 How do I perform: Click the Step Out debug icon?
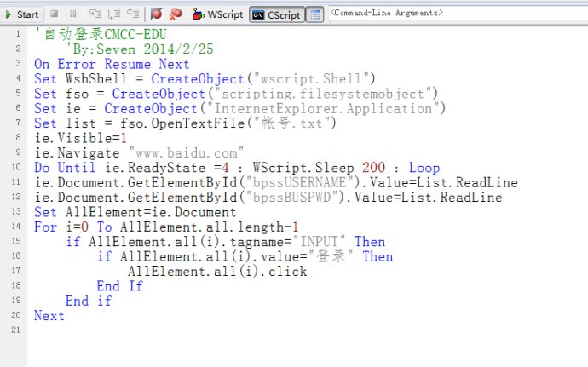(133, 14)
